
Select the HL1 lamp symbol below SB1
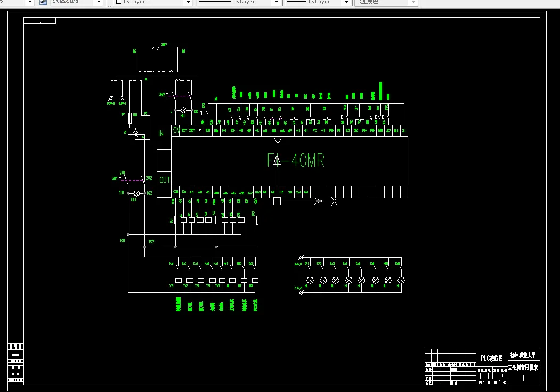[x=136, y=193]
